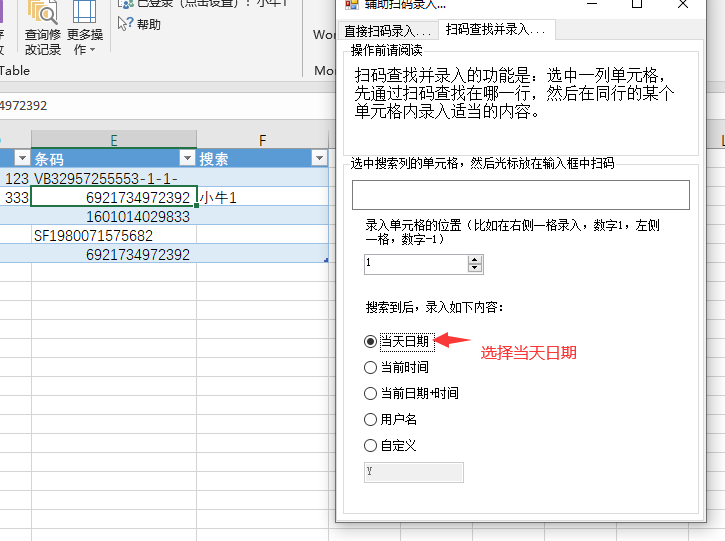Open the 搜索 column filter dropdown
The width and height of the screenshot is (725, 541).
tap(318, 158)
